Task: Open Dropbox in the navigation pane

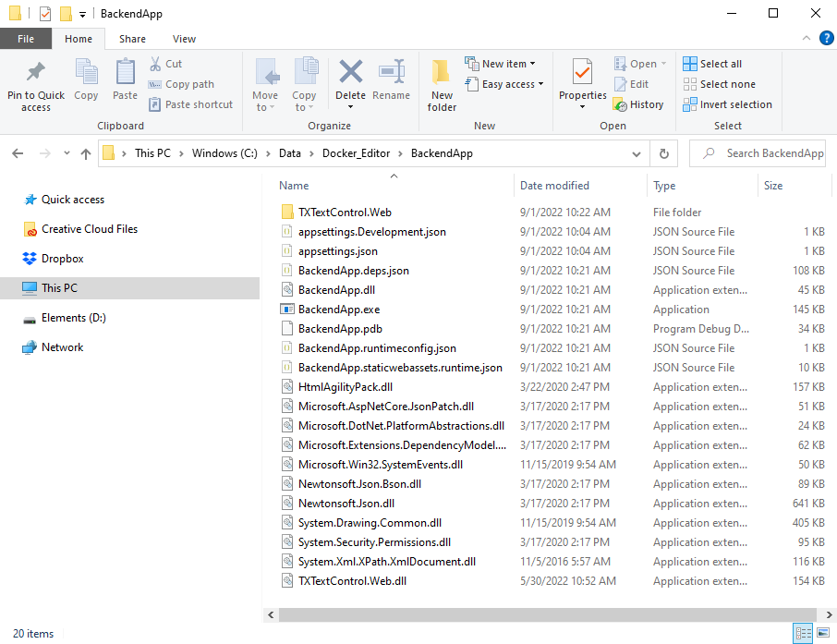Action: click(x=54, y=259)
